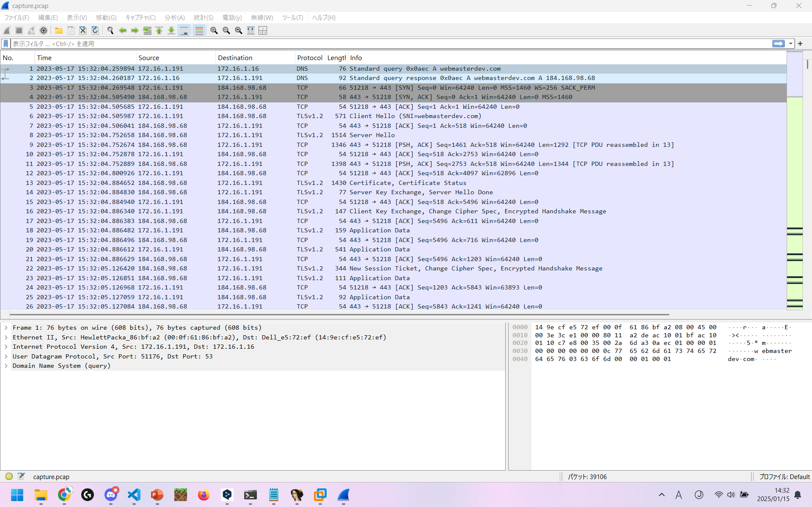The image size is (812, 507).
Task: Start a new packet capture
Action: 7,30
